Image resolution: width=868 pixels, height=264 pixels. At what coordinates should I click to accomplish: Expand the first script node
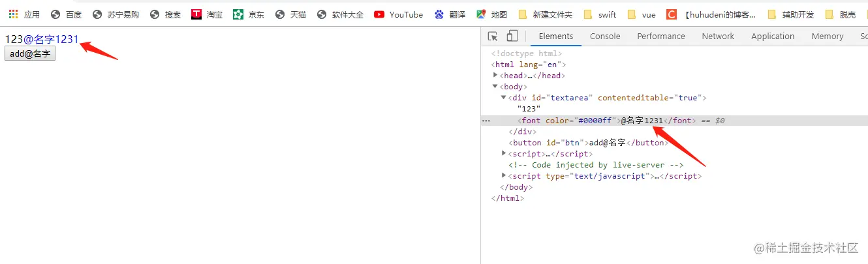click(504, 153)
